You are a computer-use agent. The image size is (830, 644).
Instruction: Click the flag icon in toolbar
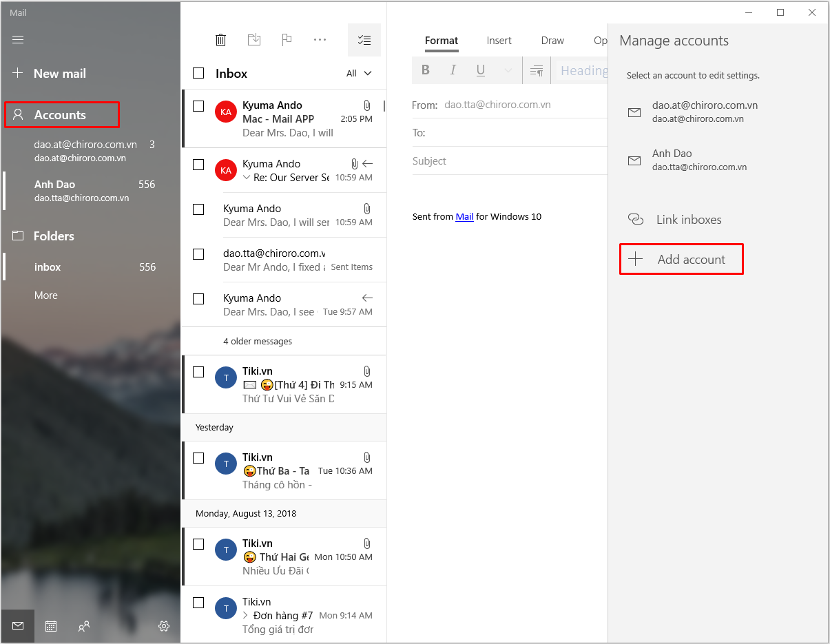287,40
